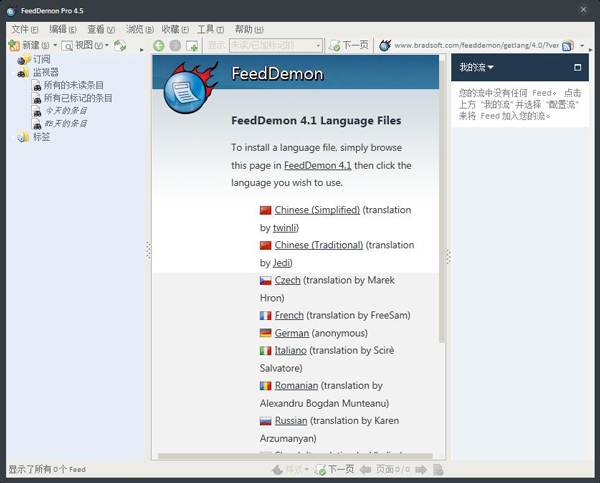Click the grey forward navigation icon
600x483 pixels.
175,46
